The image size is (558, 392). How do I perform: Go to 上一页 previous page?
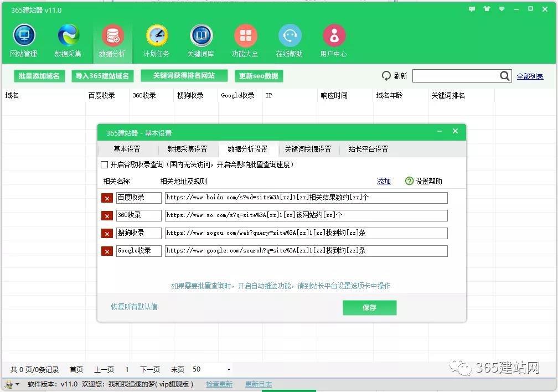pos(104,369)
